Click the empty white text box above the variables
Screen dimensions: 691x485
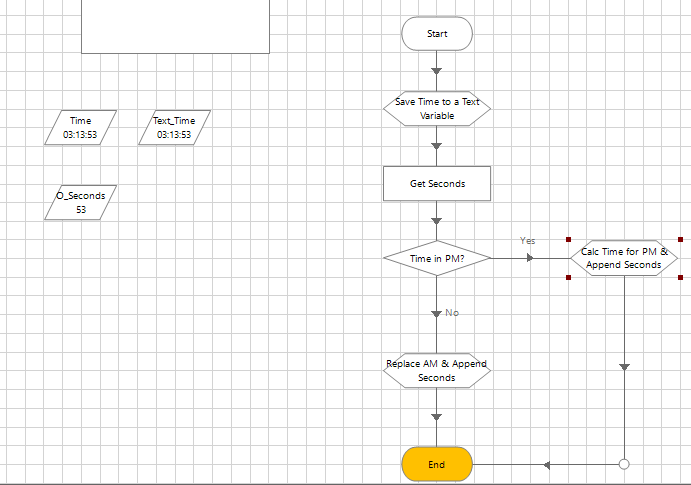click(175, 26)
